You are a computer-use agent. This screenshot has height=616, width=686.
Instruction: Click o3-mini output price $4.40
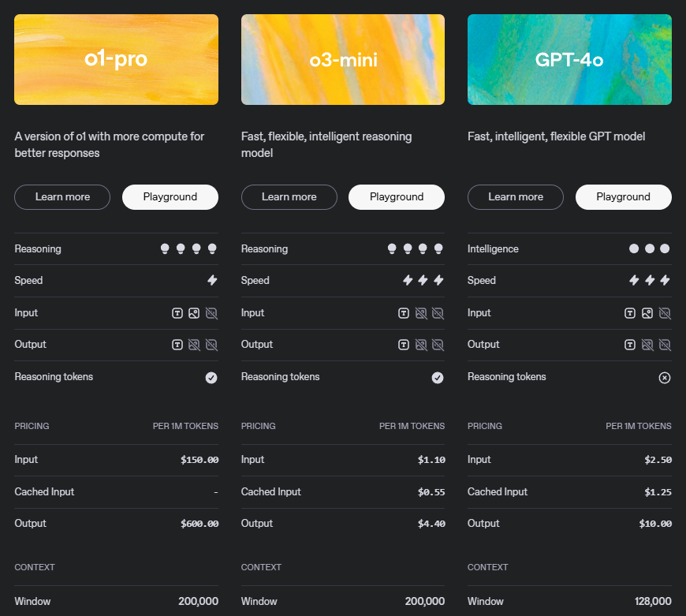[431, 524]
